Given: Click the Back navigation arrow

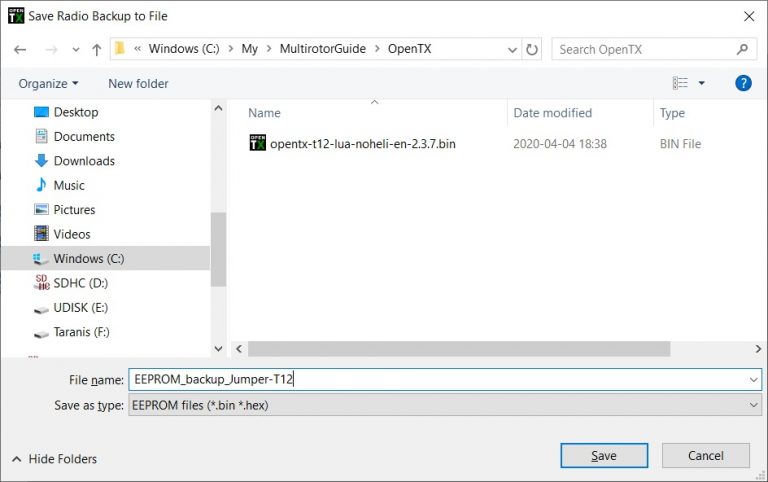Looking at the screenshot, I should (20, 49).
